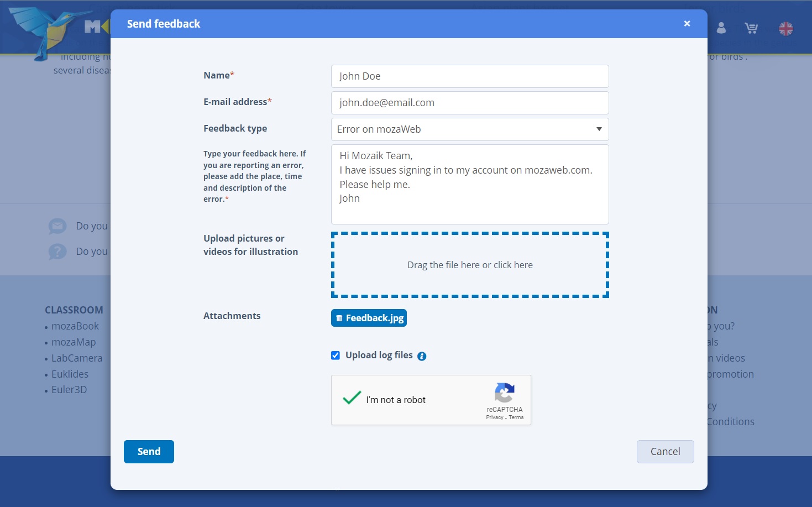Toggle the I'm not a robot checkbox
The height and width of the screenshot is (507, 812).
(x=352, y=399)
